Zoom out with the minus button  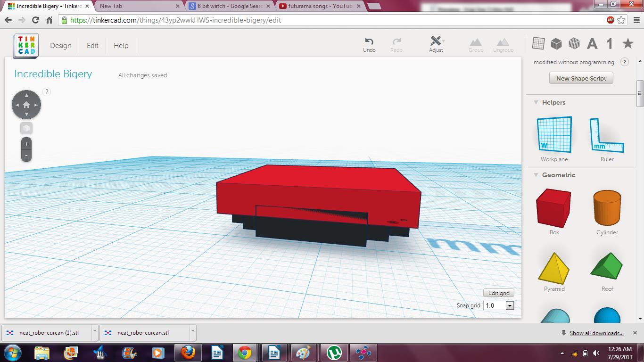(x=26, y=155)
